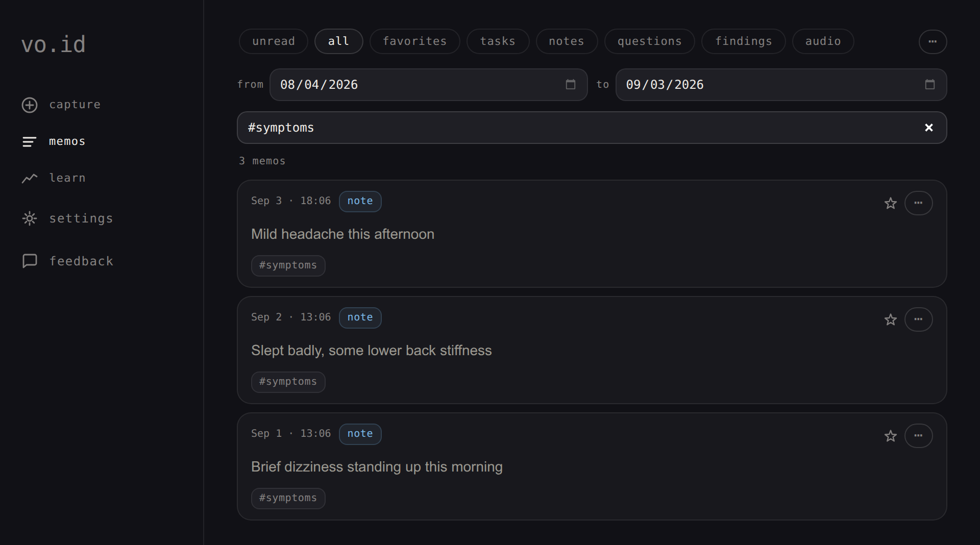Click the note badge on the Sep 3 memo
980x545 pixels.
coord(360,201)
